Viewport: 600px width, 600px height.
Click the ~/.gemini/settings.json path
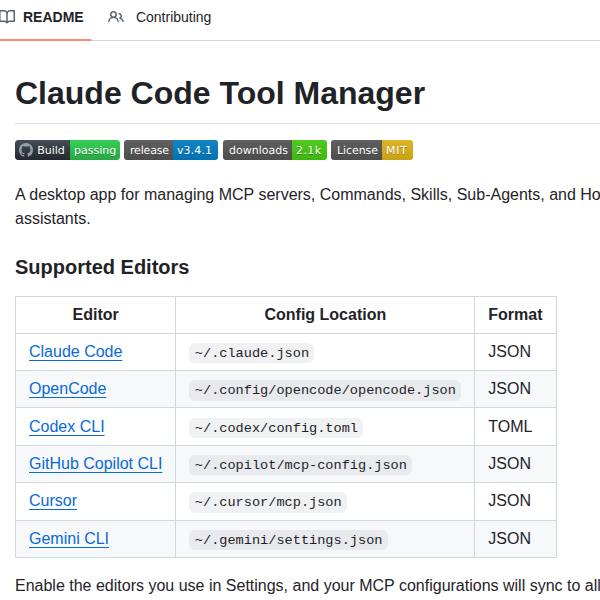[x=288, y=540]
